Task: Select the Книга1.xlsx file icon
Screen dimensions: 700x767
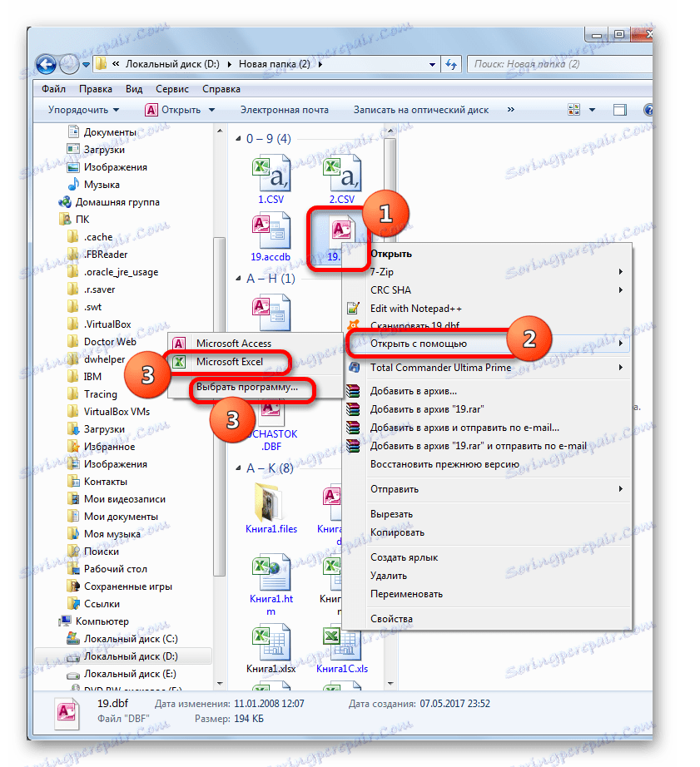Action: point(271,643)
